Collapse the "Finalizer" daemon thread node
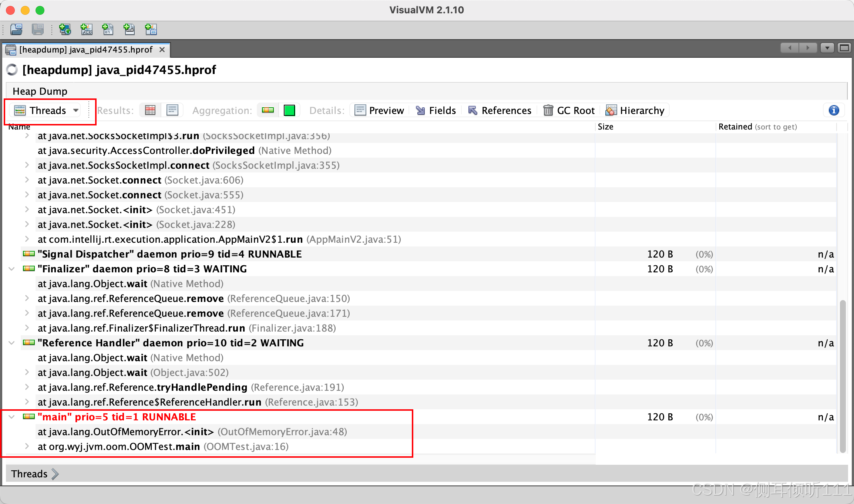This screenshot has width=854, height=504. tap(12, 269)
